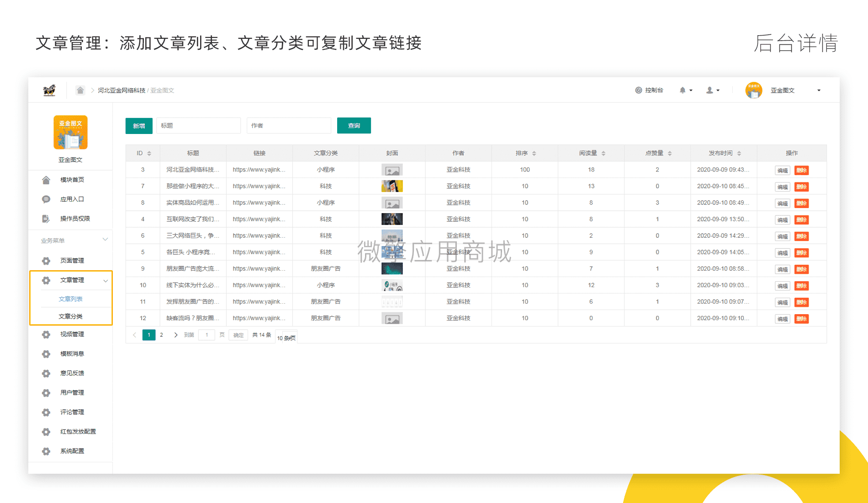Go to pagination page 2
This screenshot has height=503, width=868.
pos(161,335)
